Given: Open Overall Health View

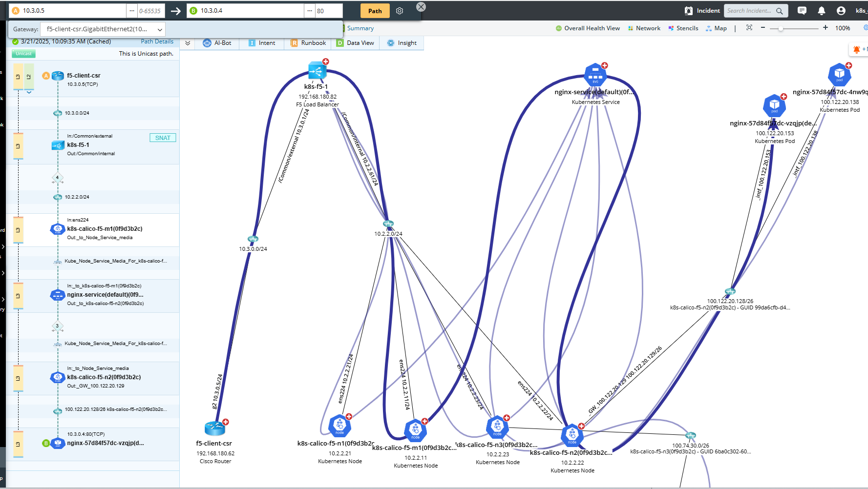Looking at the screenshot, I should (588, 28).
